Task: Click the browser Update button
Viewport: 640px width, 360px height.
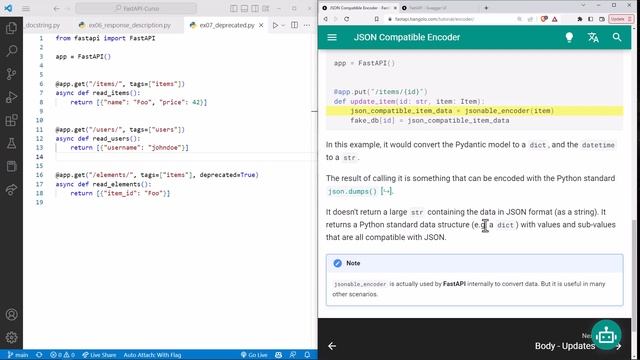Action: (621, 19)
